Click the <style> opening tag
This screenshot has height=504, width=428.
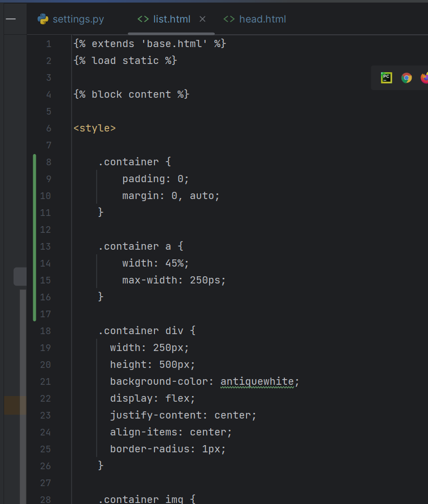click(x=95, y=128)
